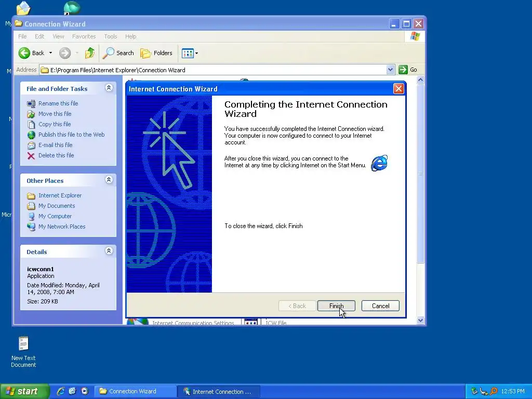Click the Go button next to address bar
Screen dimensions: 532x399
pos(408,70)
